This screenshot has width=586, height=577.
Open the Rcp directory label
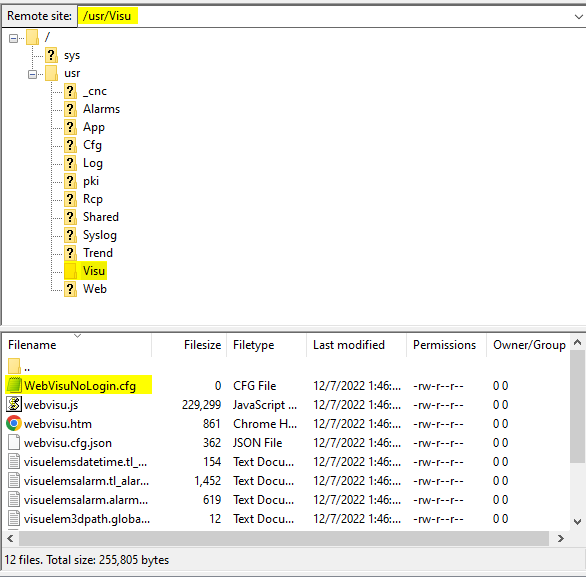pyautogui.click(x=93, y=199)
